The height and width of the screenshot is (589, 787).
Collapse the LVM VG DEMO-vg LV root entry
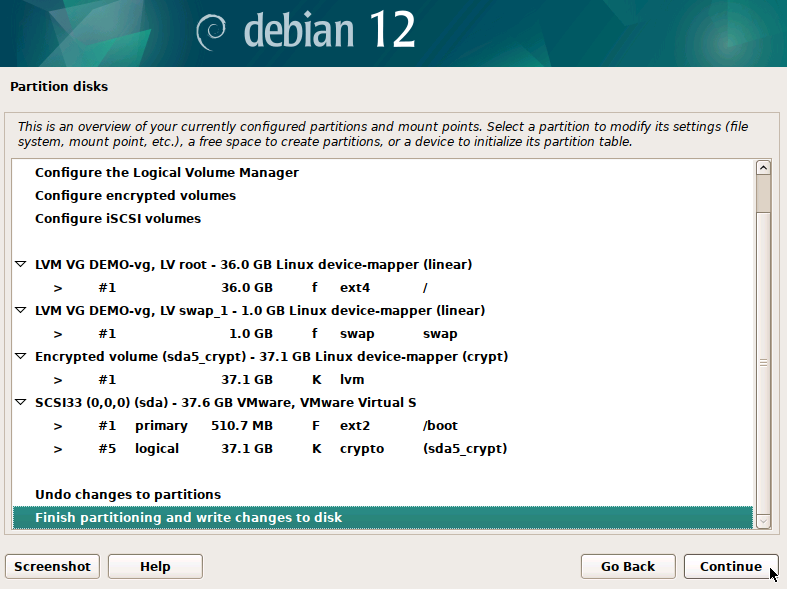pos(21,265)
